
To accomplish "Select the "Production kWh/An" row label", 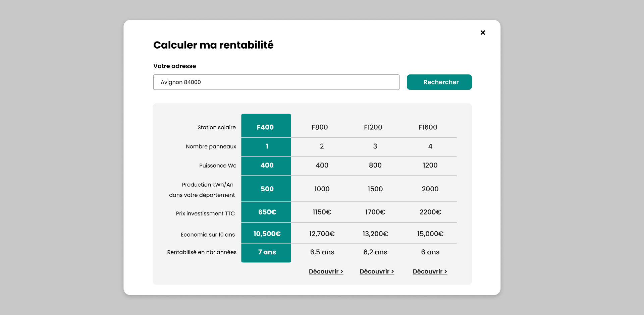I will pos(208,185).
